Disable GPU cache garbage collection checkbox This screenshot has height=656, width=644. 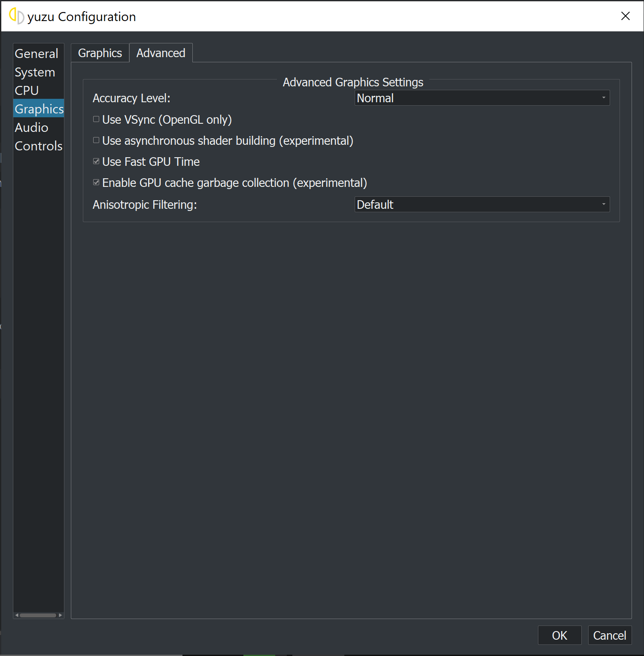[96, 183]
